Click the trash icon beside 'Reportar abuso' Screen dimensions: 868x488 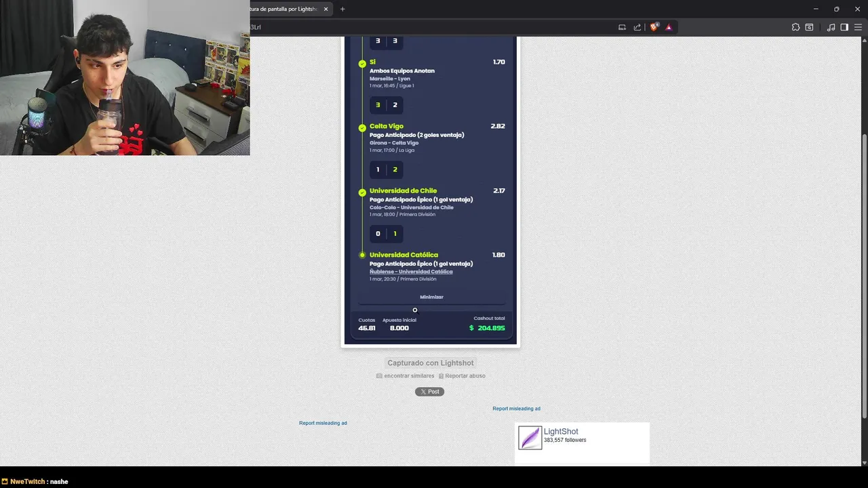pyautogui.click(x=441, y=375)
